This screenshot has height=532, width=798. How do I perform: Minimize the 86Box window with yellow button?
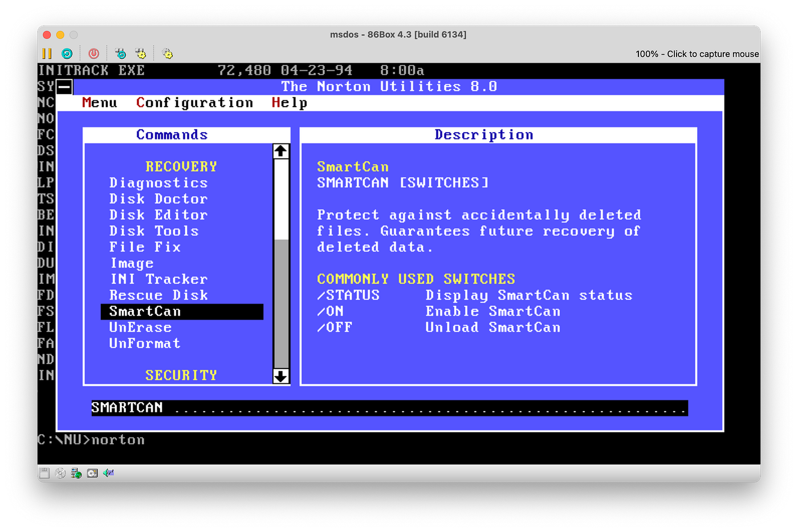(x=60, y=35)
